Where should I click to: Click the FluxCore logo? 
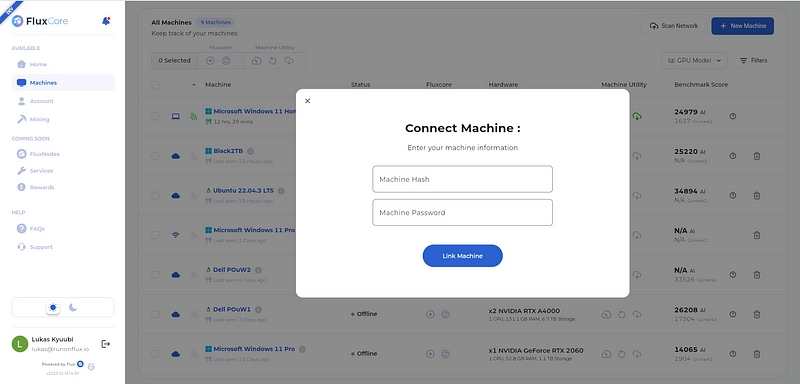(x=40, y=21)
